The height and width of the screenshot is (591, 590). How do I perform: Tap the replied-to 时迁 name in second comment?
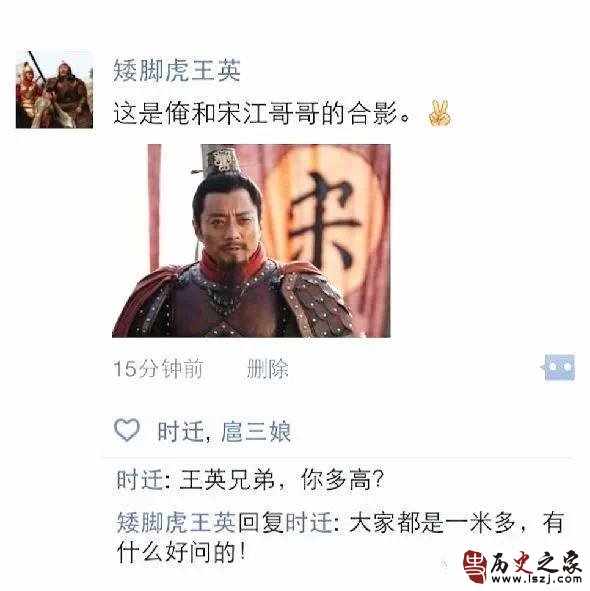309,523
